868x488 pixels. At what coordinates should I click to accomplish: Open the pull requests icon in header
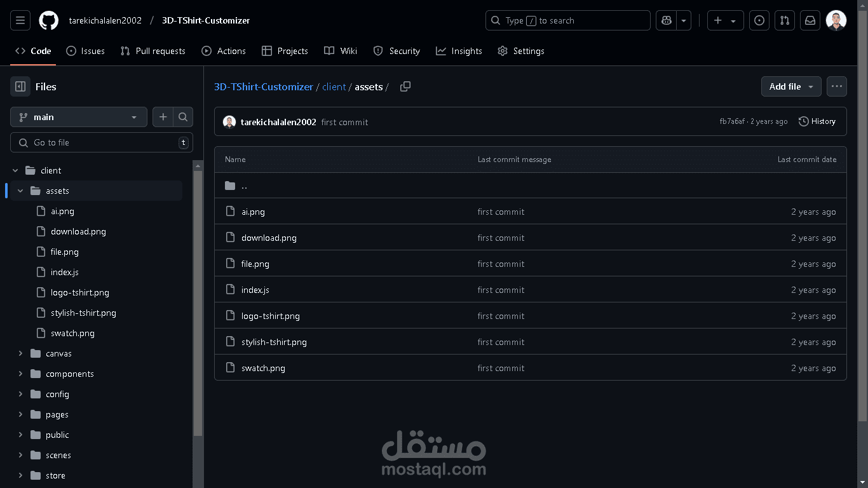tap(785, 20)
